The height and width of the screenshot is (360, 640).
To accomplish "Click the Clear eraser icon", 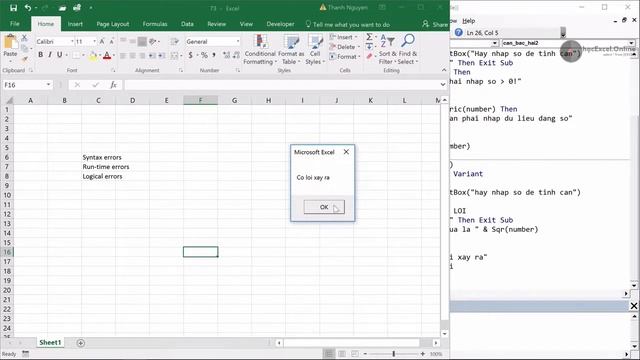I will point(369,56).
